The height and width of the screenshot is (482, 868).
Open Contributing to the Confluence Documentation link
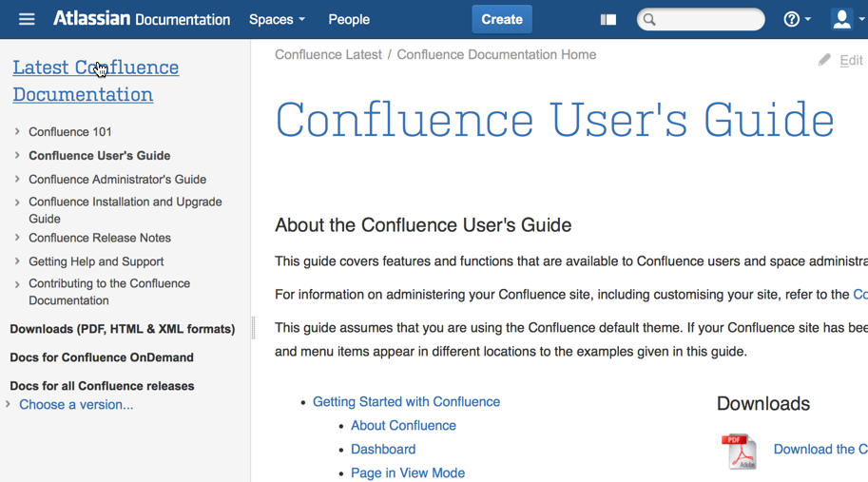pyautogui.click(x=109, y=292)
